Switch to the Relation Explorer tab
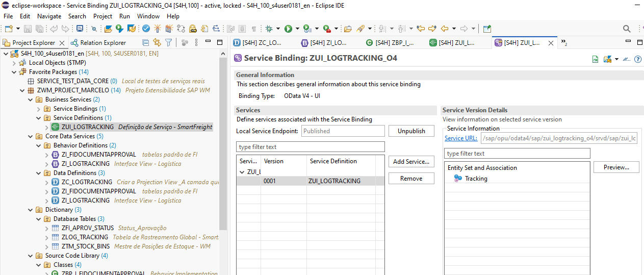Screen dimensions: 644x275 (98, 43)
